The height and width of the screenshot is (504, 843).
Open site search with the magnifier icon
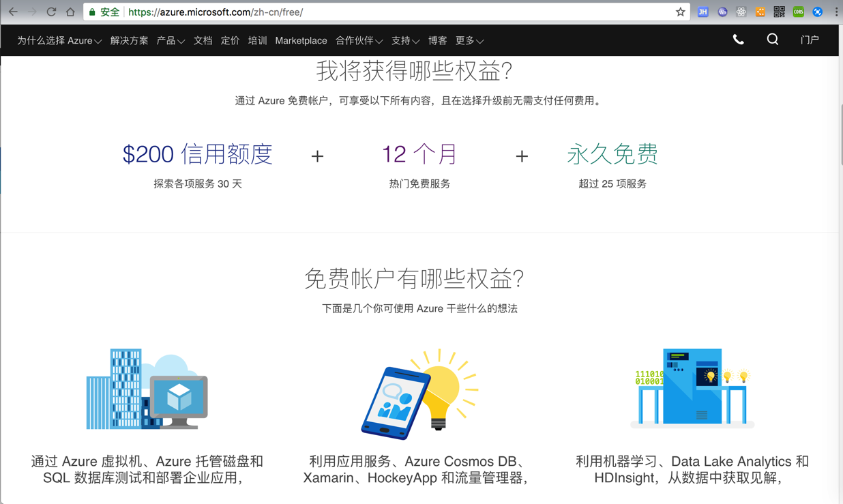[773, 40]
